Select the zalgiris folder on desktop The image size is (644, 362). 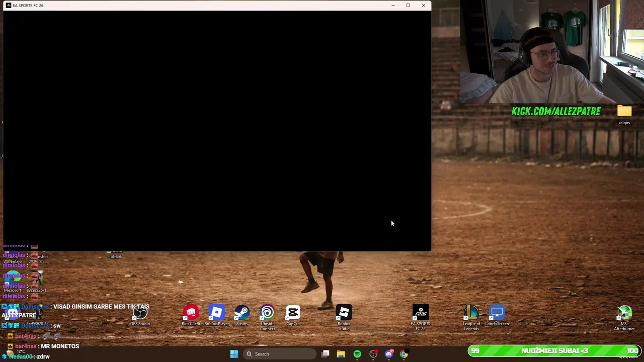coord(624,115)
